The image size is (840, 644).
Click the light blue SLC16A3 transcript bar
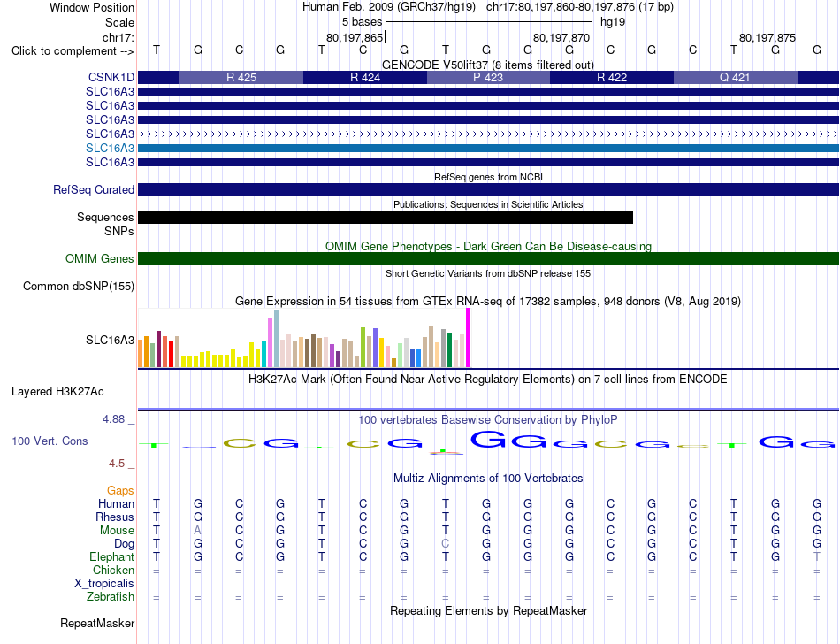[489, 149]
